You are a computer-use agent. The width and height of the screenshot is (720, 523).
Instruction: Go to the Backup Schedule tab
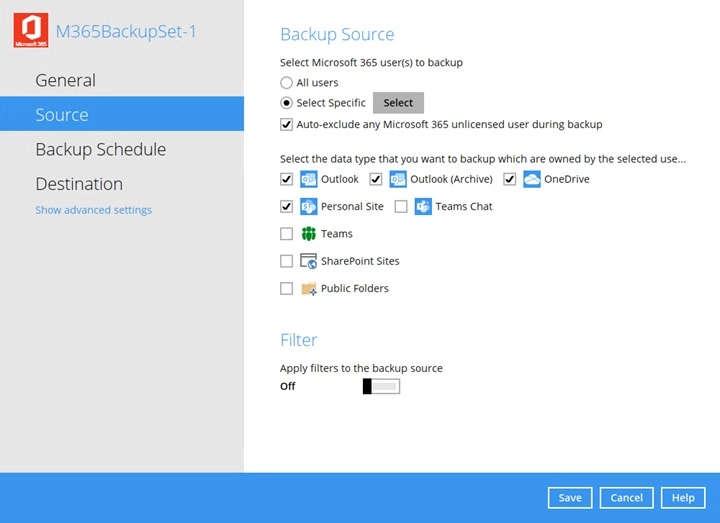click(122, 149)
